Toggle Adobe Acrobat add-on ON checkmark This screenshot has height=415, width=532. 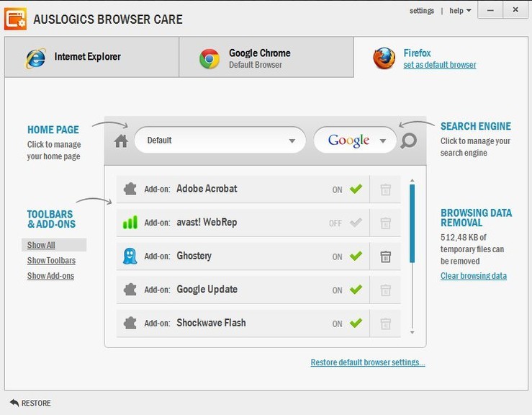click(x=356, y=189)
